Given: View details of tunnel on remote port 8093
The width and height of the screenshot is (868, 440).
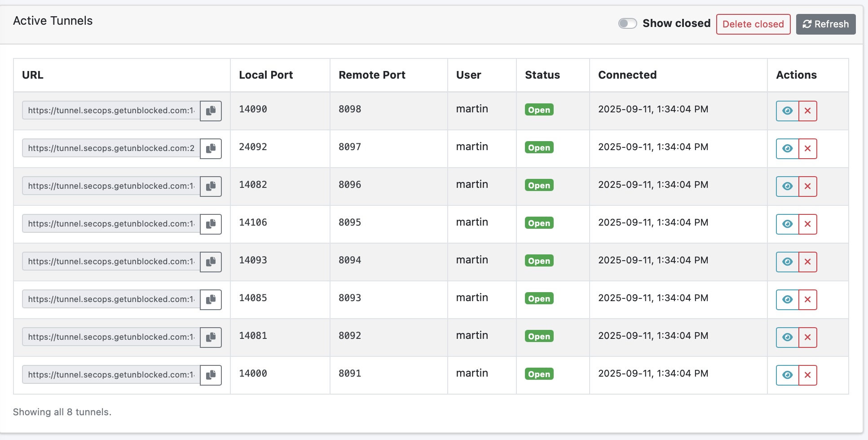Looking at the screenshot, I should tap(787, 299).
